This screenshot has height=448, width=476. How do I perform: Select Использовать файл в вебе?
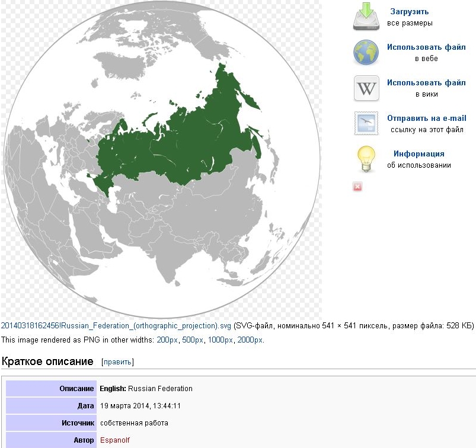pyautogui.click(x=426, y=47)
